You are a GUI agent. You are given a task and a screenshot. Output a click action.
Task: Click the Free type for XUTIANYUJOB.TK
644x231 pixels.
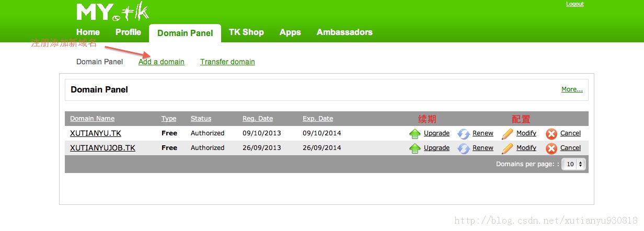(169, 148)
